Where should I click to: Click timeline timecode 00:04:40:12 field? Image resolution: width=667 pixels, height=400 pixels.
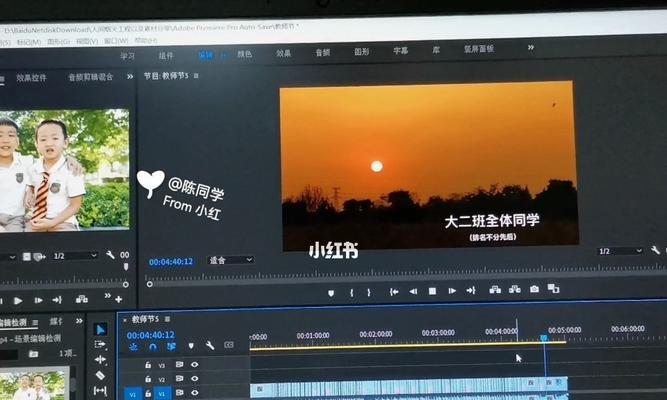click(151, 335)
